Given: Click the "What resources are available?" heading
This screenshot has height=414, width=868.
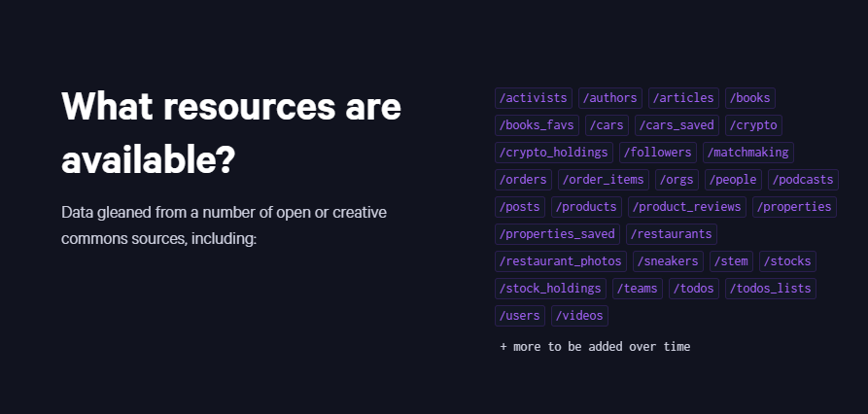Looking at the screenshot, I should [x=230, y=133].
